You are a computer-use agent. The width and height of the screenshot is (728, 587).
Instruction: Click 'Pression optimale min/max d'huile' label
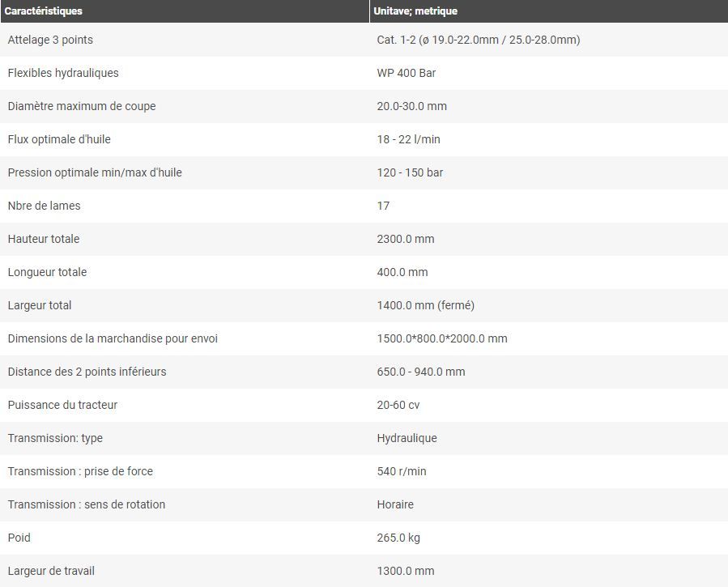tap(95, 172)
